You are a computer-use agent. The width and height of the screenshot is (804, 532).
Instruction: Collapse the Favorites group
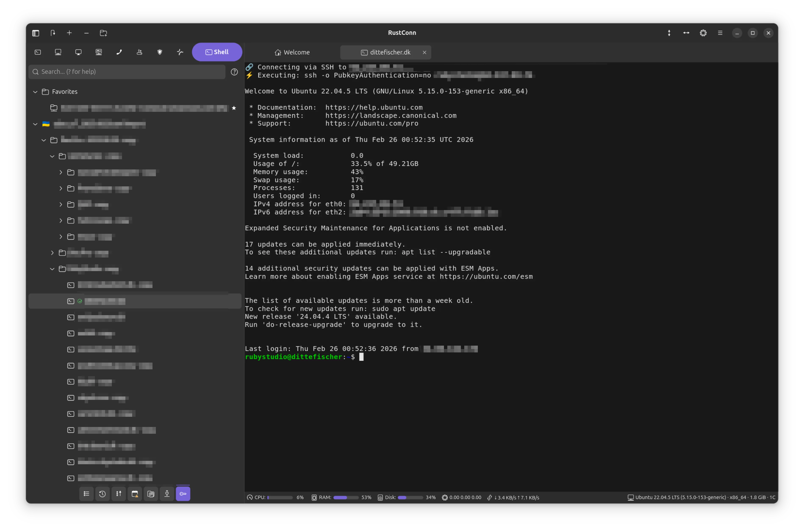(35, 92)
